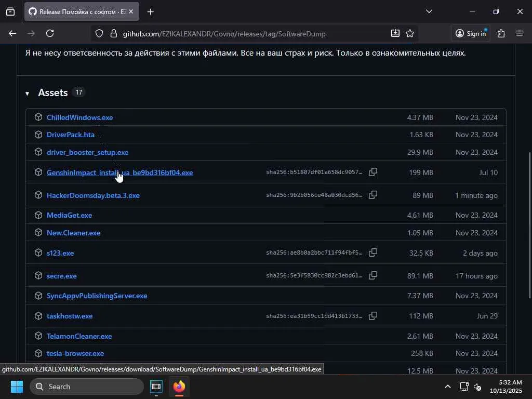The height and width of the screenshot is (399, 532).
Task: Open the taskhostw.exe asset link
Action: 70,316
